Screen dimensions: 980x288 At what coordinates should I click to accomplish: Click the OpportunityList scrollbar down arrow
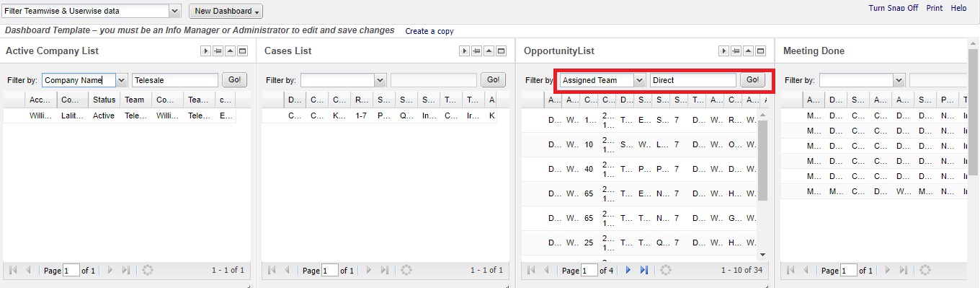point(762,254)
